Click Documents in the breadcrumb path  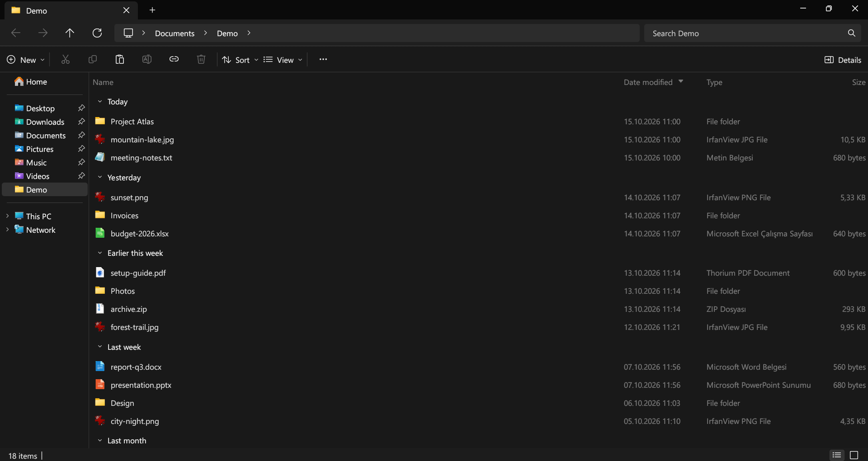(x=175, y=33)
